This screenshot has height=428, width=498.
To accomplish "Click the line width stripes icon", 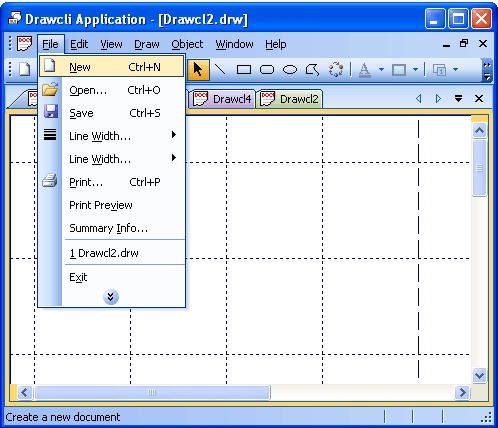I will click(50, 135).
